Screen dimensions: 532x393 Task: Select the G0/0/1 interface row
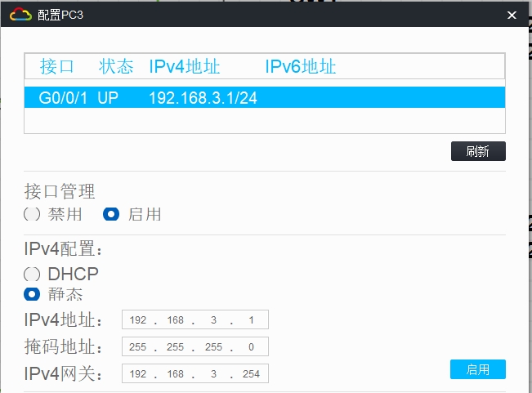[x=265, y=97]
